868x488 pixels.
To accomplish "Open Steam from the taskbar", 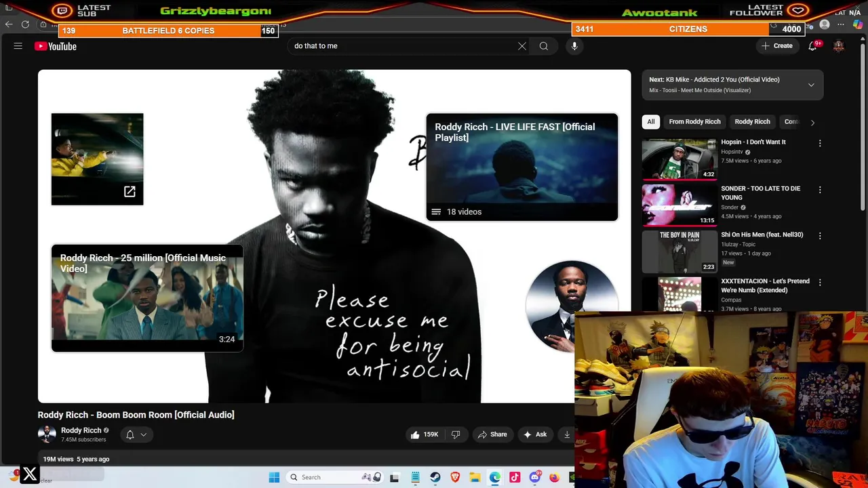I will pos(435,477).
